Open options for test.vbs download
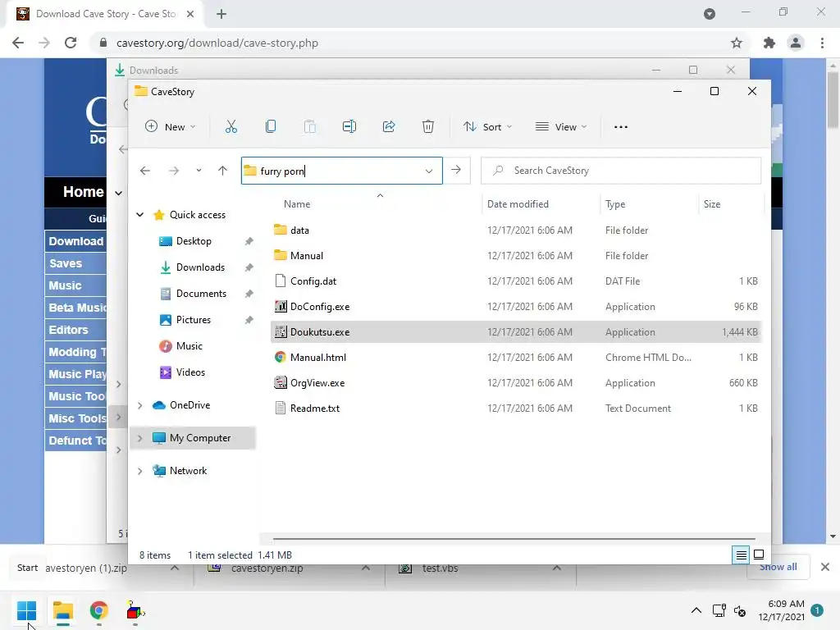 (557, 568)
